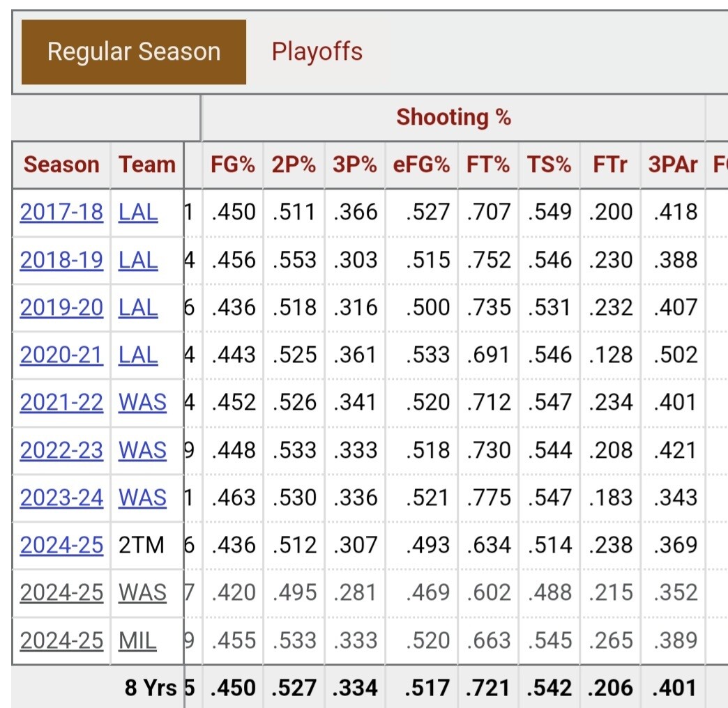
Task: Sort table by TS% column header
Action: (x=549, y=165)
